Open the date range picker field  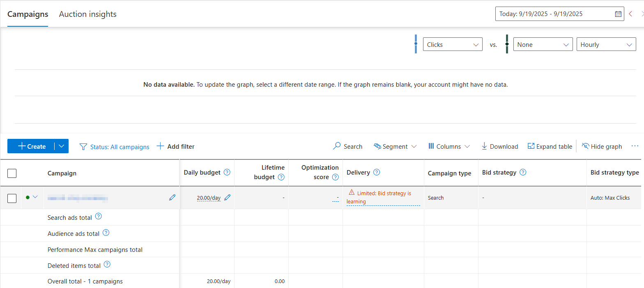(x=560, y=14)
